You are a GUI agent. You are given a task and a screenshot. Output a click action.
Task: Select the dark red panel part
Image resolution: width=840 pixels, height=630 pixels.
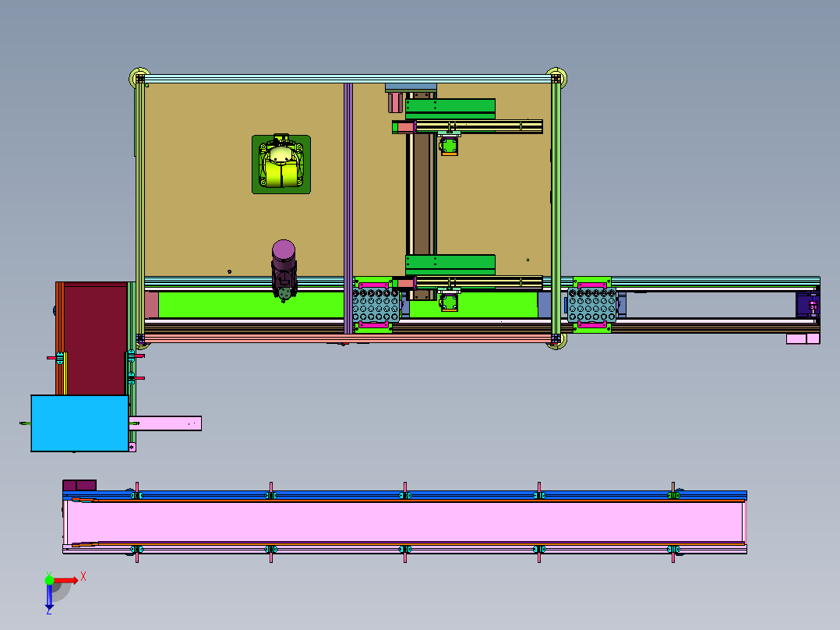coord(95,339)
